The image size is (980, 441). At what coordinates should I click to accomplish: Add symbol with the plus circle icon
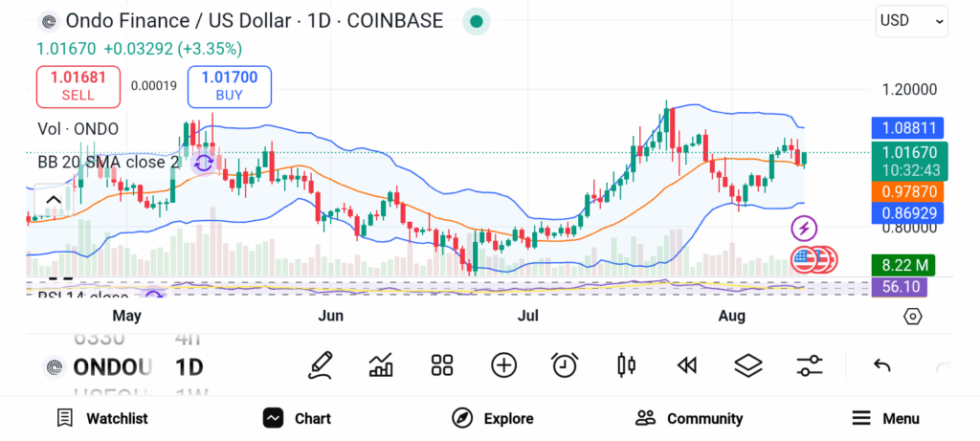(503, 364)
